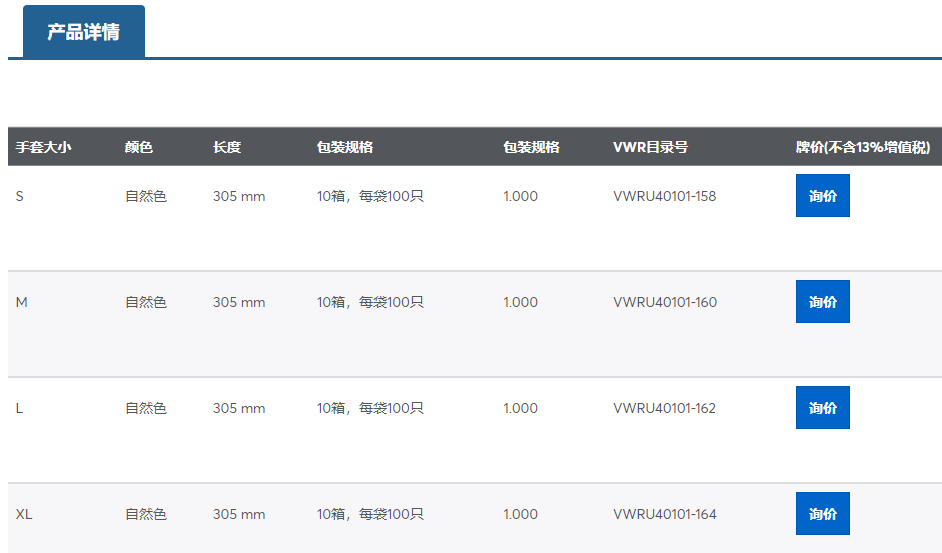This screenshot has height=553, width=942.
Task: Click the 手套大小 column header
Action: point(43,147)
